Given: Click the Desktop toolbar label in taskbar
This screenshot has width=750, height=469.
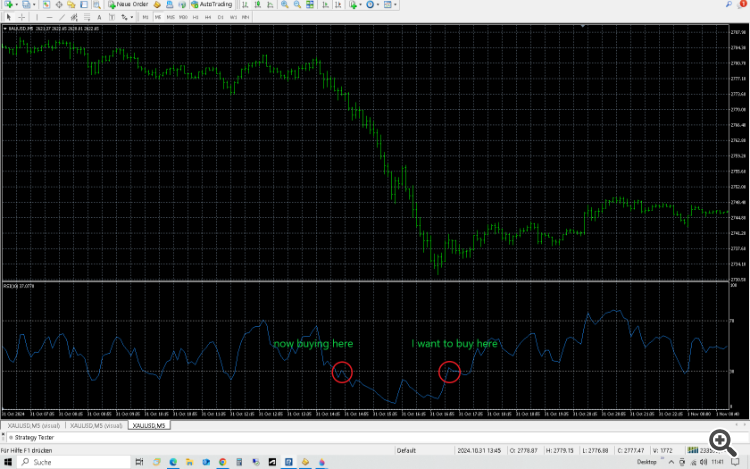Looking at the screenshot, I should (x=646, y=462).
